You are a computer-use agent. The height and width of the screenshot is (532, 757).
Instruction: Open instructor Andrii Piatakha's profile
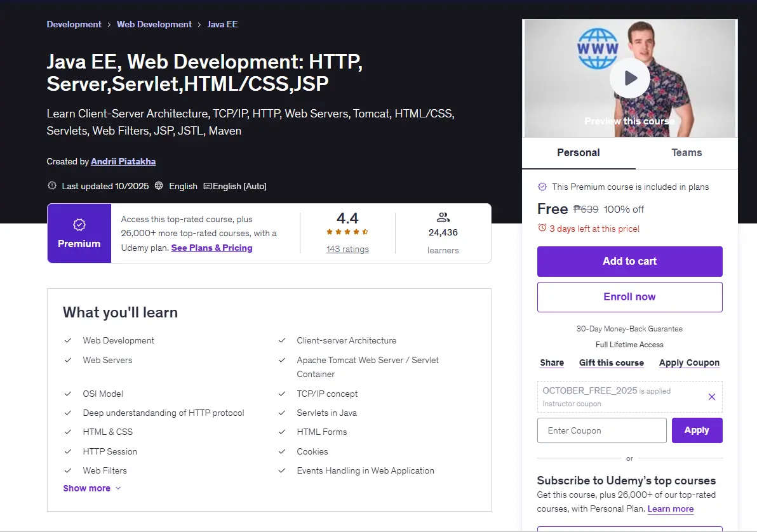(123, 161)
